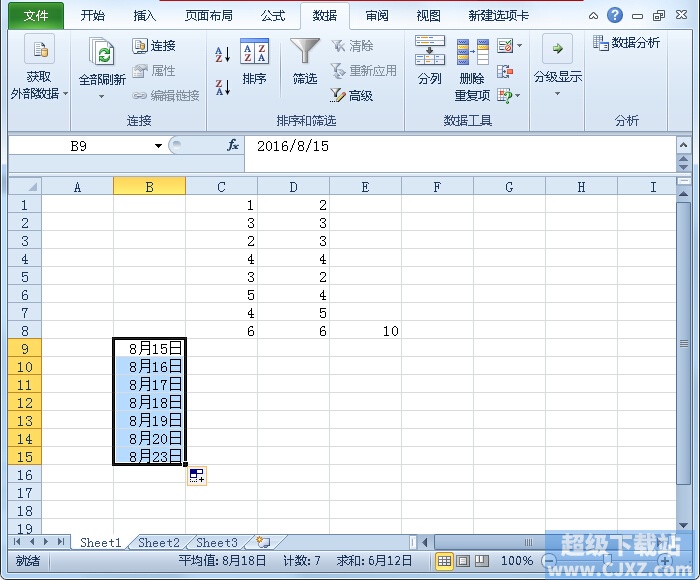The image size is (700, 580).
Task: Click the Sort Z to A descending icon
Action: (222, 88)
